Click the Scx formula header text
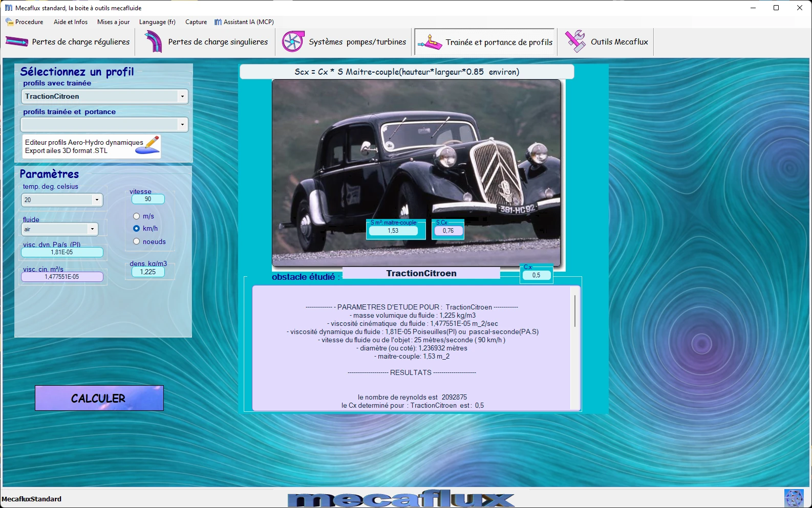This screenshot has width=812, height=508. [x=407, y=72]
